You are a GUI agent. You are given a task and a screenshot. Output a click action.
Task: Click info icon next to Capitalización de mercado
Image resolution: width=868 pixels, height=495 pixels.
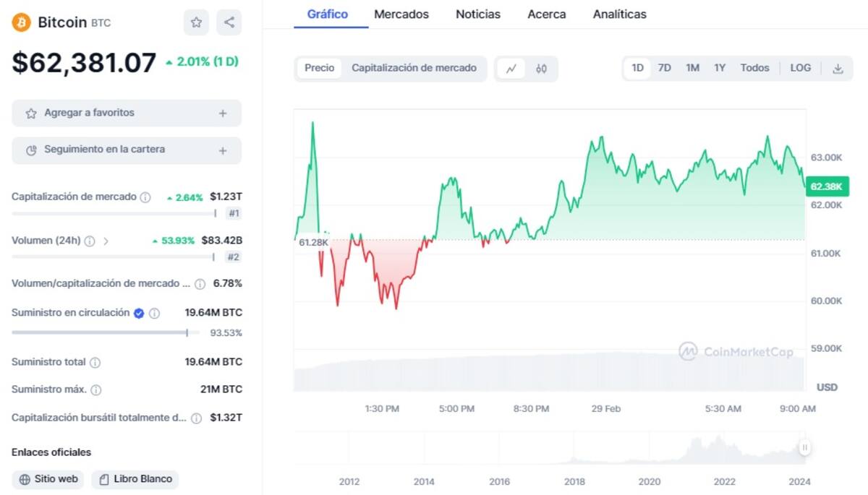click(x=145, y=197)
